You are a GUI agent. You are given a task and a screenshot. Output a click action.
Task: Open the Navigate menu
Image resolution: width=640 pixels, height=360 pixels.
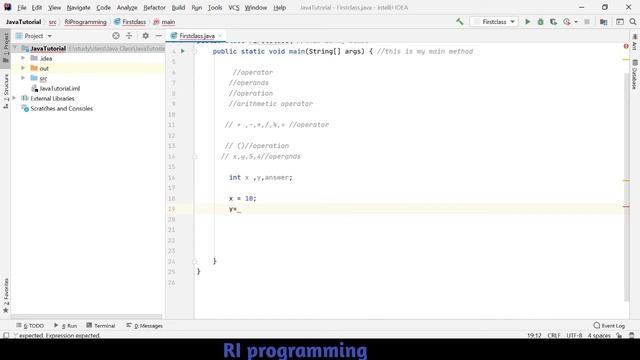pos(78,7)
